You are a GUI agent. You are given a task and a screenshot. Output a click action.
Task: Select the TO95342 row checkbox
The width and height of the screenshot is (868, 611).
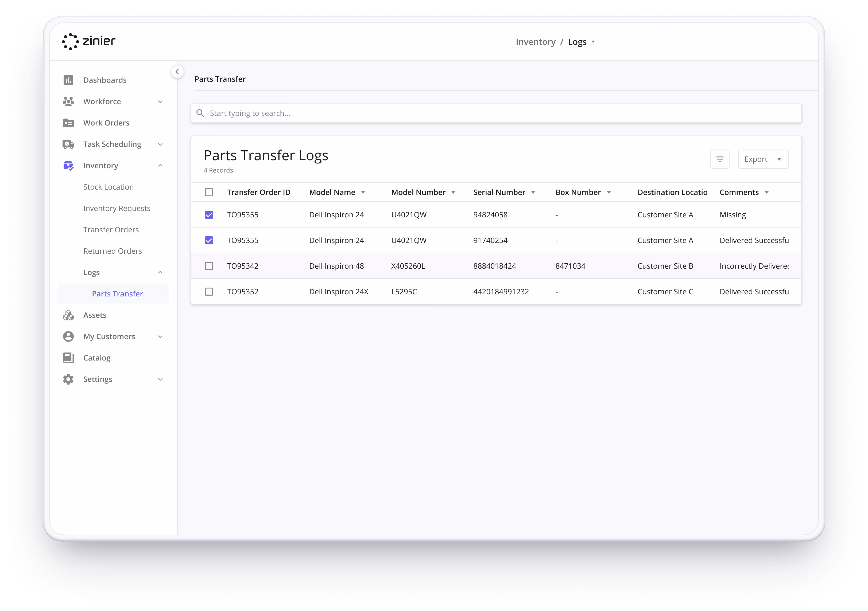pyautogui.click(x=209, y=266)
